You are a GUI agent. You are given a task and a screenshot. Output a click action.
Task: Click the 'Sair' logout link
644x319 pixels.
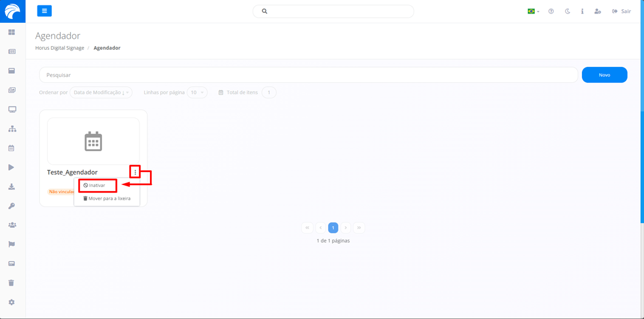(621, 11)
